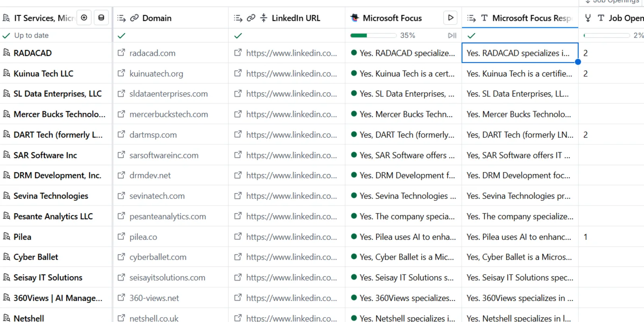This screenshot has height=322, width=644.
Task: Click the Up to date status checkmark
Action: pos(6,35)
